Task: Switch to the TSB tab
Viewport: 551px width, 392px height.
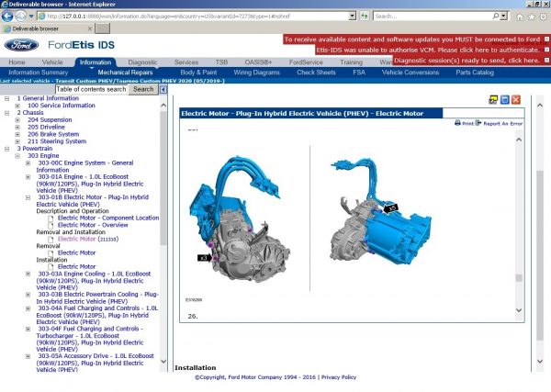Action: (x=221, y=62)
